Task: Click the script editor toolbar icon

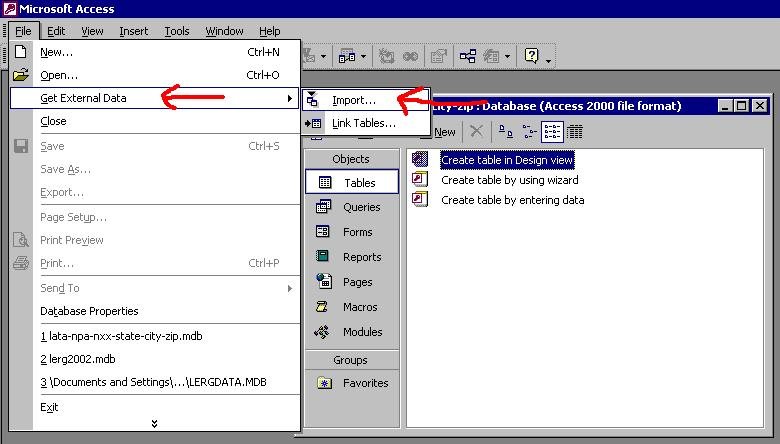Action: [410, 56]
